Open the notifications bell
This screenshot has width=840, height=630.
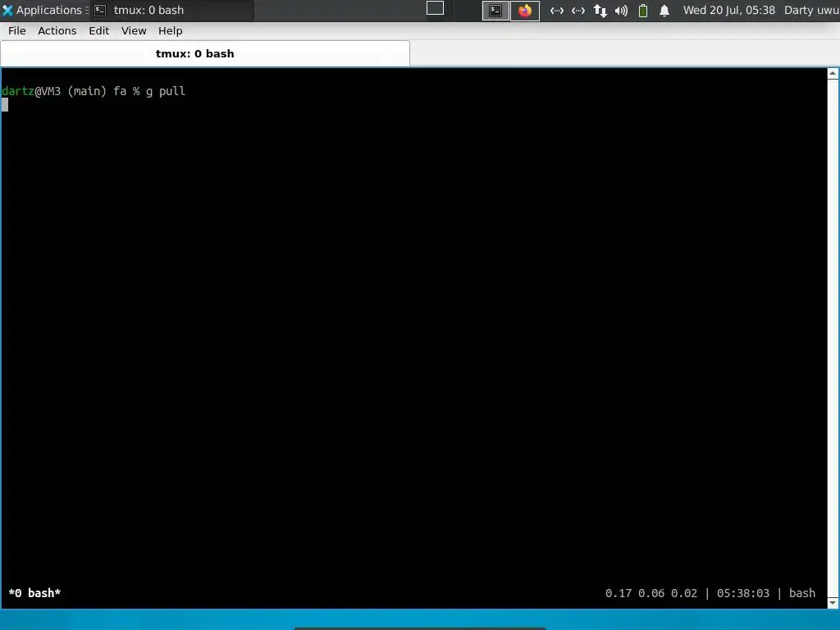coord(664,11)
